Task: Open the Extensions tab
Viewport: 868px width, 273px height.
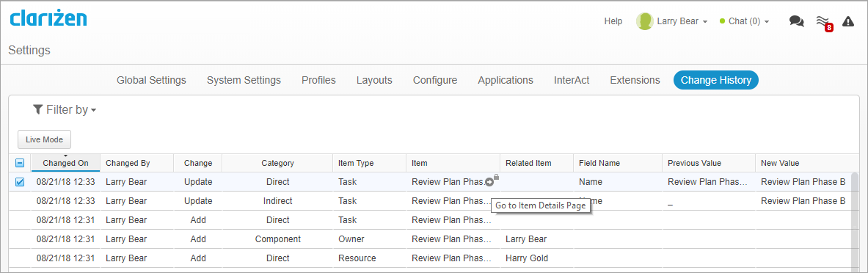Action: tap(635, 80)
